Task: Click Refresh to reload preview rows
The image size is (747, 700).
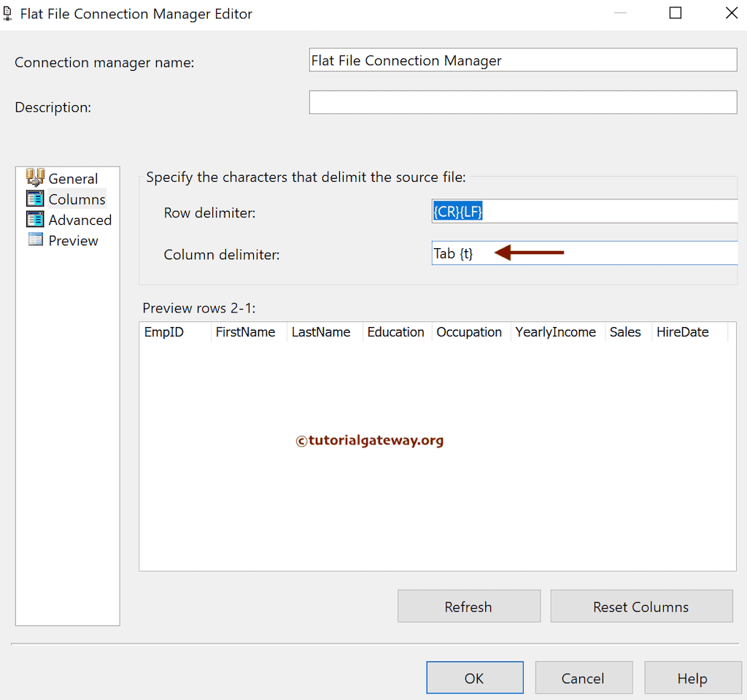Action: 468,606
